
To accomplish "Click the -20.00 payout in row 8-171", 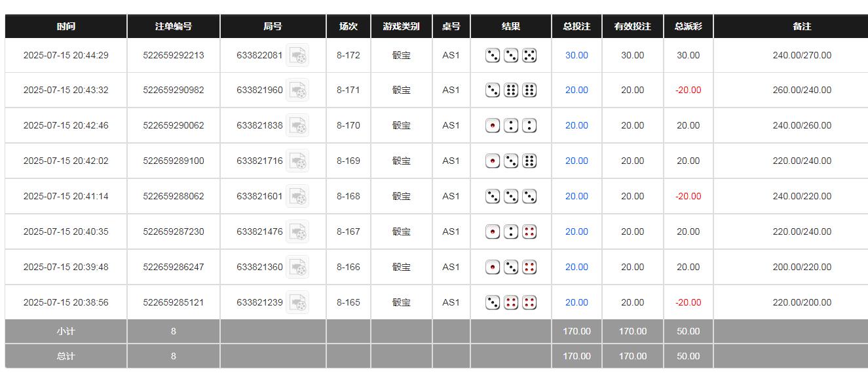I will coord(688,90).
